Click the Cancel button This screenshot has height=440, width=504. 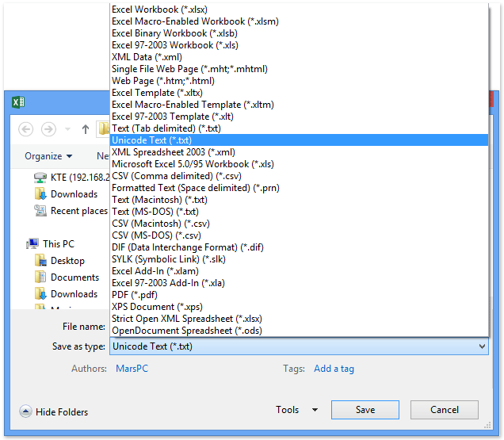[445, 410]
